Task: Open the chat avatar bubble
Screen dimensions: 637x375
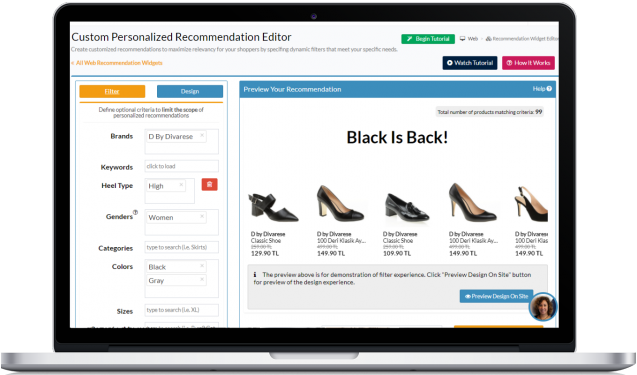Action: [543, 307]
